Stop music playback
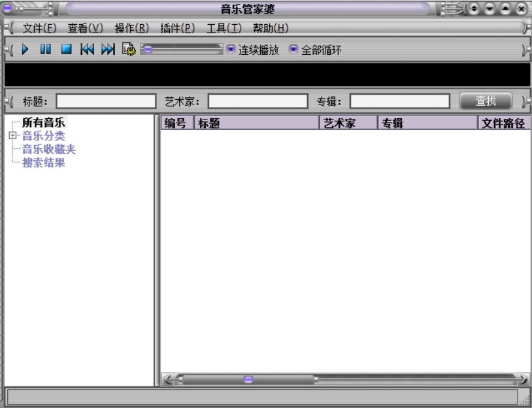532x408 pixels. 67,50
